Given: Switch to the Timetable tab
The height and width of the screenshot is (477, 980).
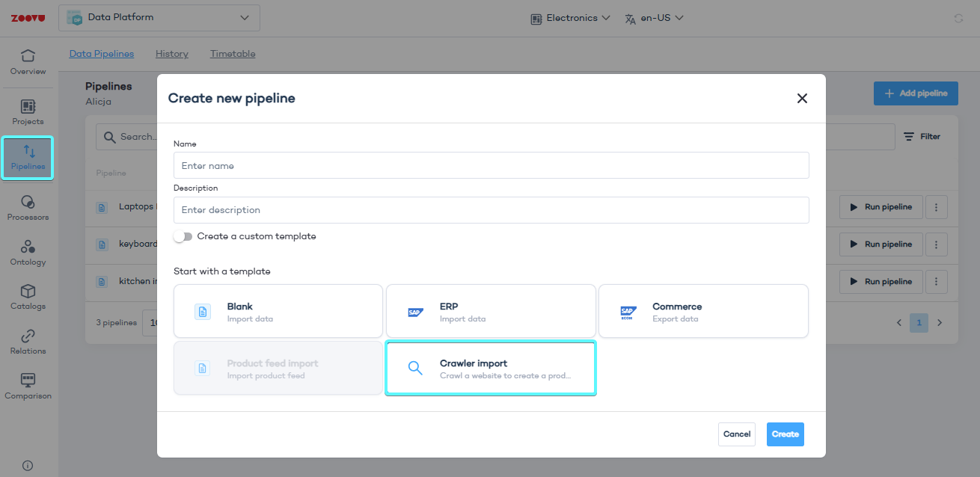Looking at the screenshot, I should [x=233, y=54].
